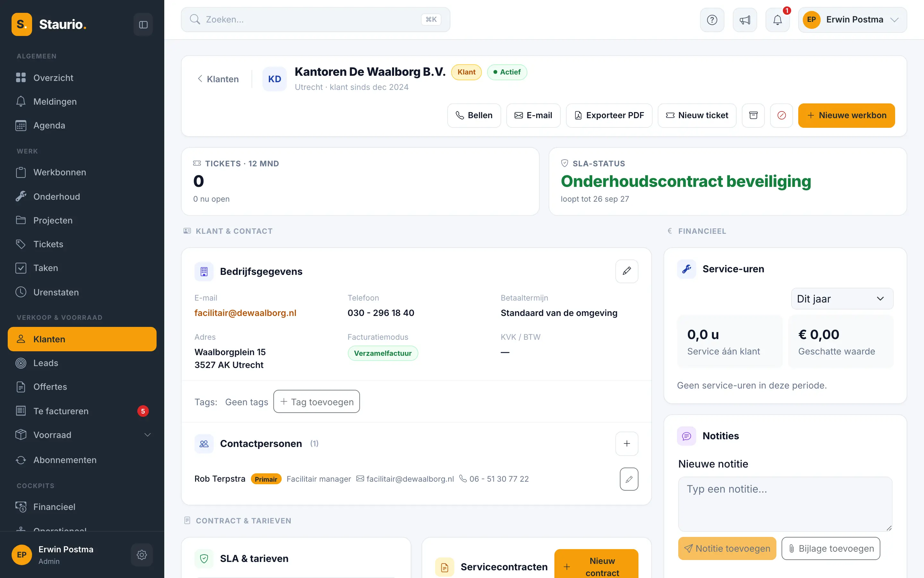Open Erwin Postma user menu dropdown
The width and height of the screenshot is (924, 578).
coord(852,20)
